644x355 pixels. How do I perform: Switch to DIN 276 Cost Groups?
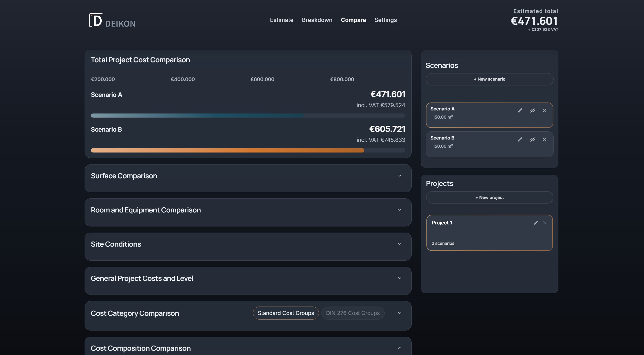pyautogui.click(x=353, y=313)
